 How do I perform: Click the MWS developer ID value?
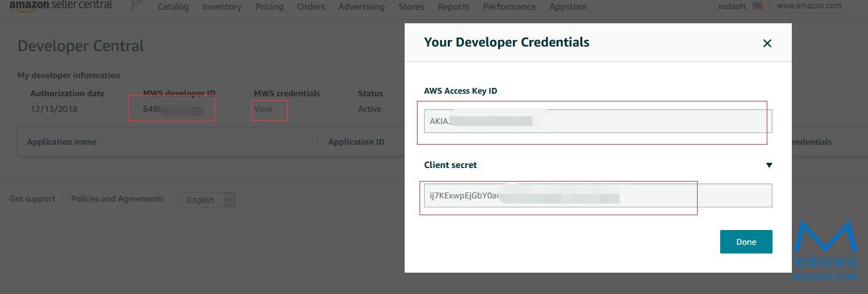(x=173, y=109)
